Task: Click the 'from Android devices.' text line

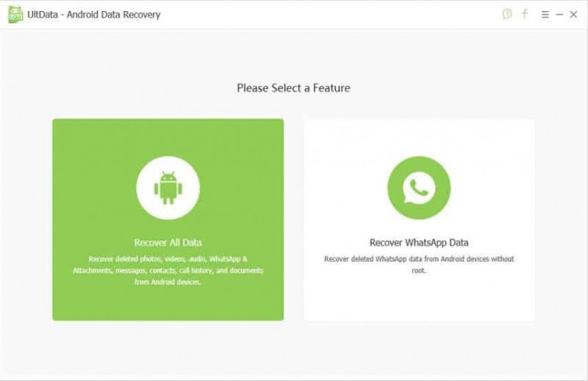Action: click(168, 282)
